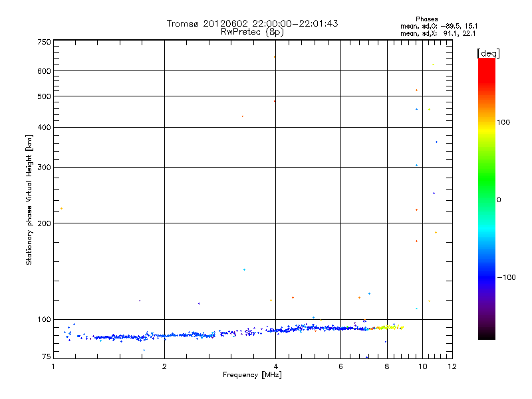Click the x-axis tick label '12'

point(452,366)
